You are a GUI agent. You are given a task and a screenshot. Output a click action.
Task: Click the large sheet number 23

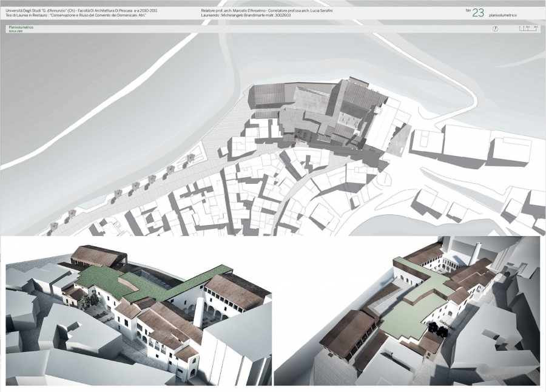point(478,13)
